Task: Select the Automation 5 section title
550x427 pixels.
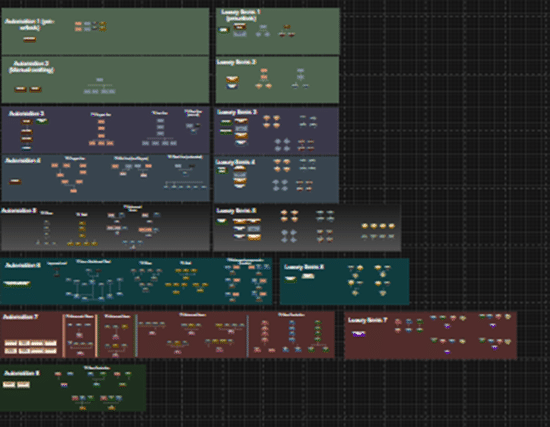Action: coord(19,210)
